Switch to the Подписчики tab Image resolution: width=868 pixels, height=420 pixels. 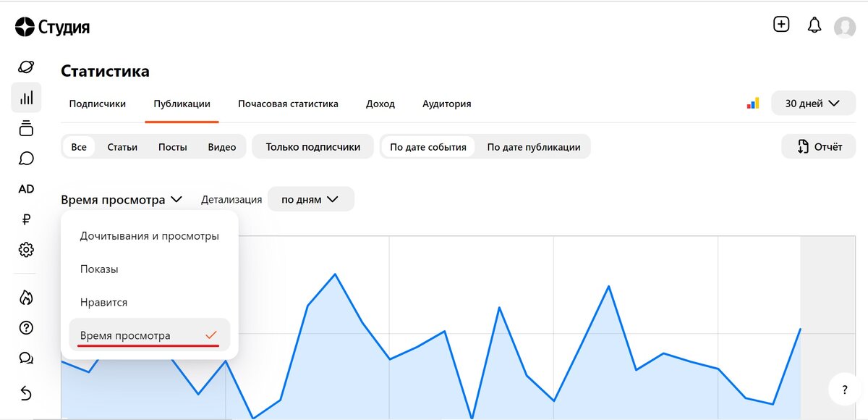click(x=98, y=104)
